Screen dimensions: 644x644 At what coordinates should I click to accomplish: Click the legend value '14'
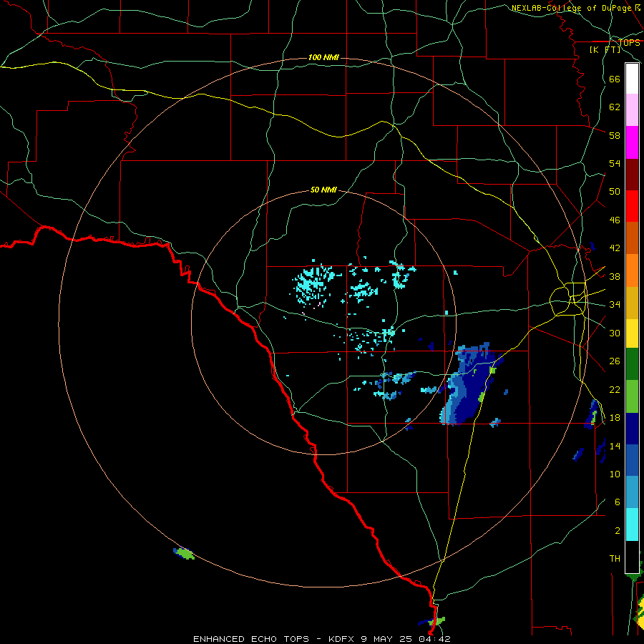coord(615,446)
